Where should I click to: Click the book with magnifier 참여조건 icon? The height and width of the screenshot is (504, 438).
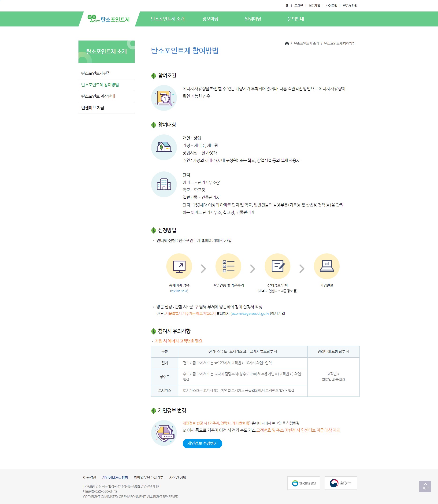pos(164,98)
